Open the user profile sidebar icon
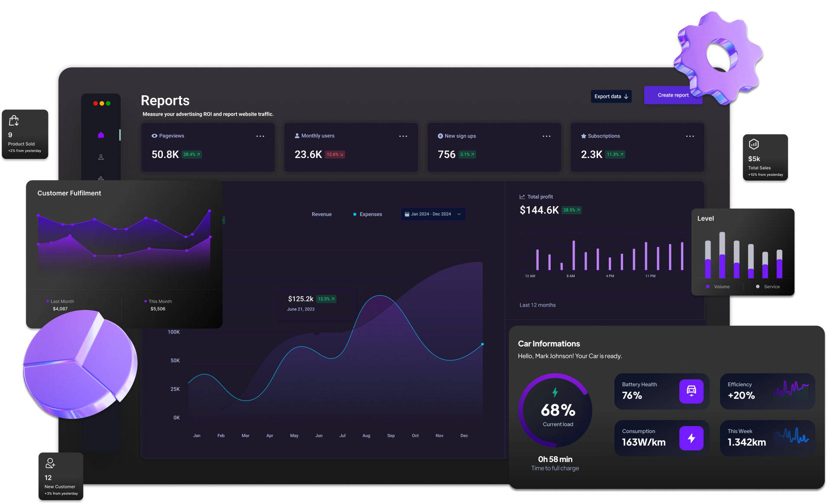 tap(101, 157)
